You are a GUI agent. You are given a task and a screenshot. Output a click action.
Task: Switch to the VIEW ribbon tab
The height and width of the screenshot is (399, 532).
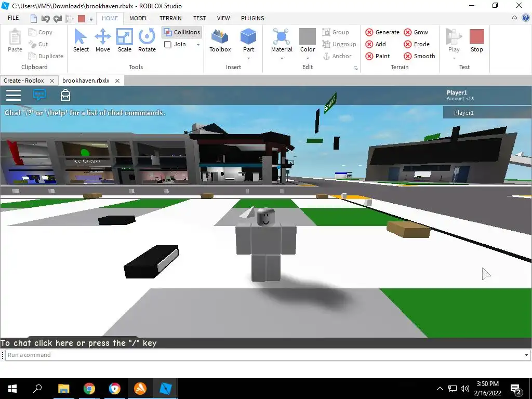[x=223, y=18]
